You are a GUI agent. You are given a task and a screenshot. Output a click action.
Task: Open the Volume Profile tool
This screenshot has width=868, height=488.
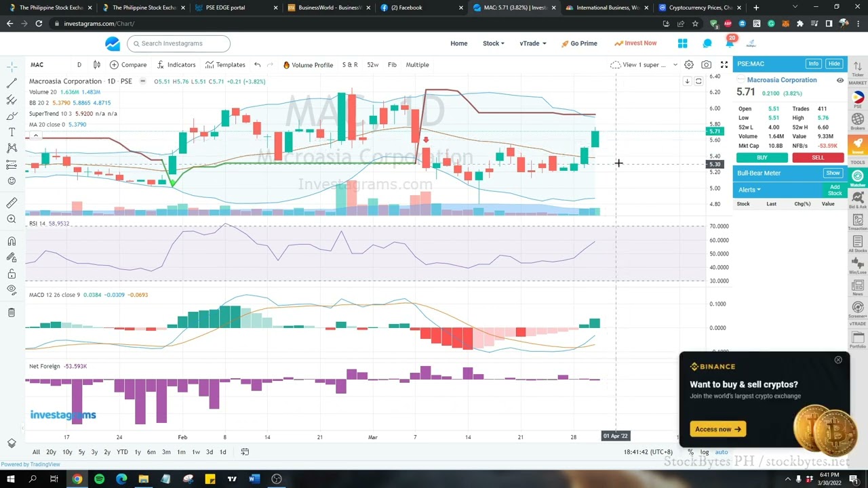[308, 64]
